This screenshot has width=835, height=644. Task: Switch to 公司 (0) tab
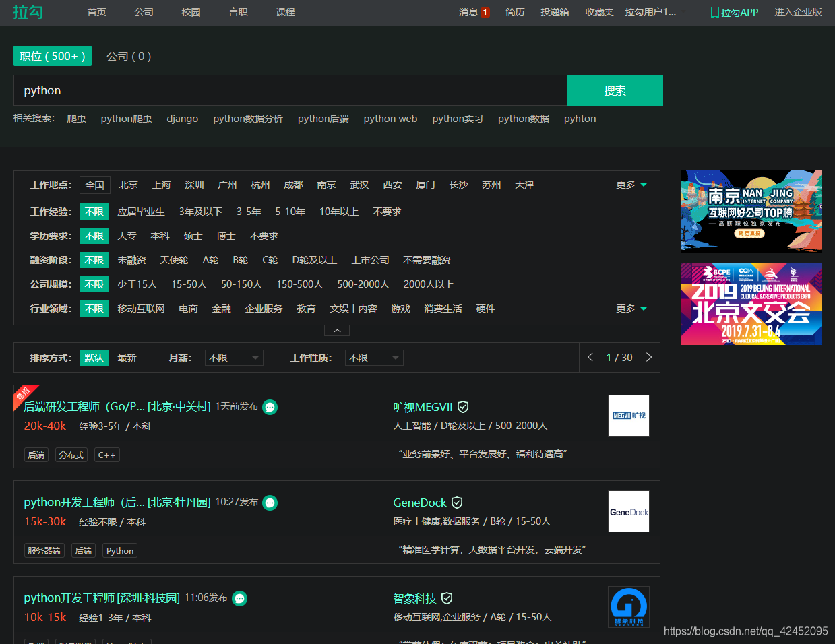[129, 56]
